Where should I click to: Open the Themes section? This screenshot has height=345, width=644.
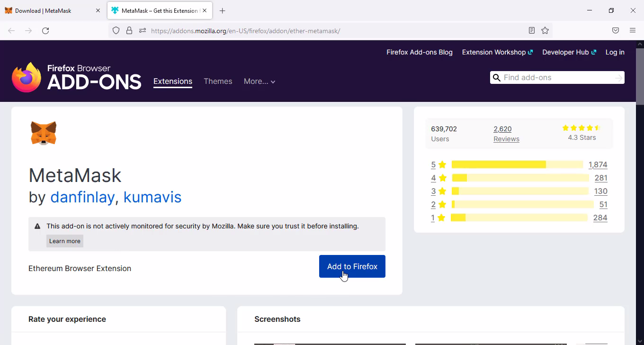coord(218,82)
